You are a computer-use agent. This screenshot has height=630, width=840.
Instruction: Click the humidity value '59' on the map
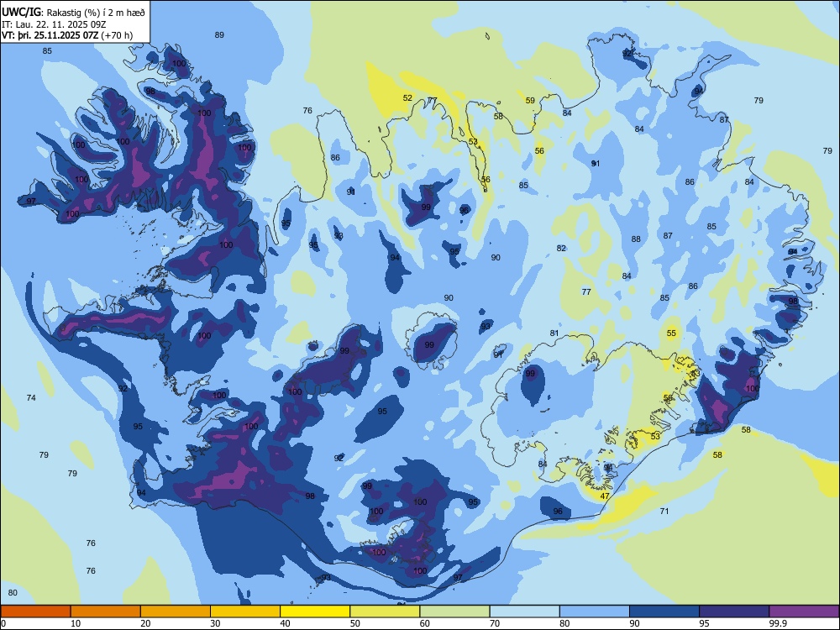point(530,100)
